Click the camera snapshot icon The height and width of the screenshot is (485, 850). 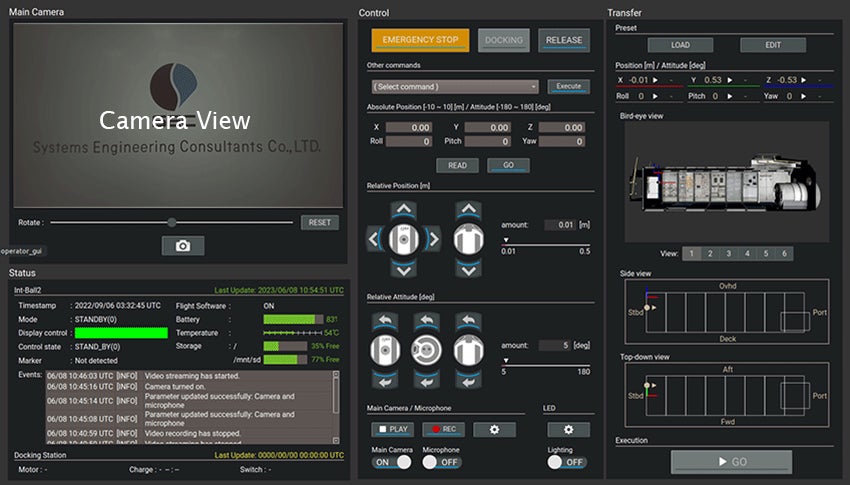[x=183, y=246]
